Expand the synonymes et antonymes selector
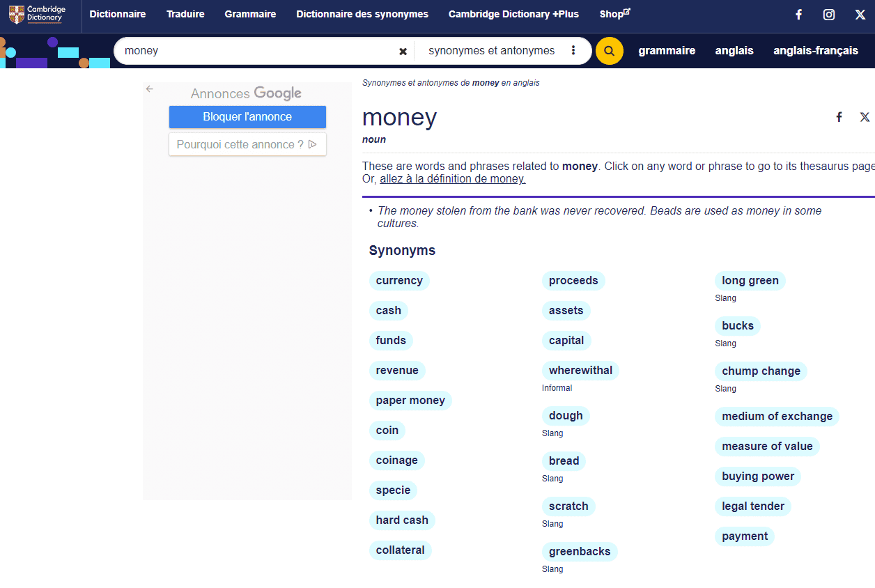Image resolution: width=875 pixels, height=588 pixels. [x=491, y=51]
